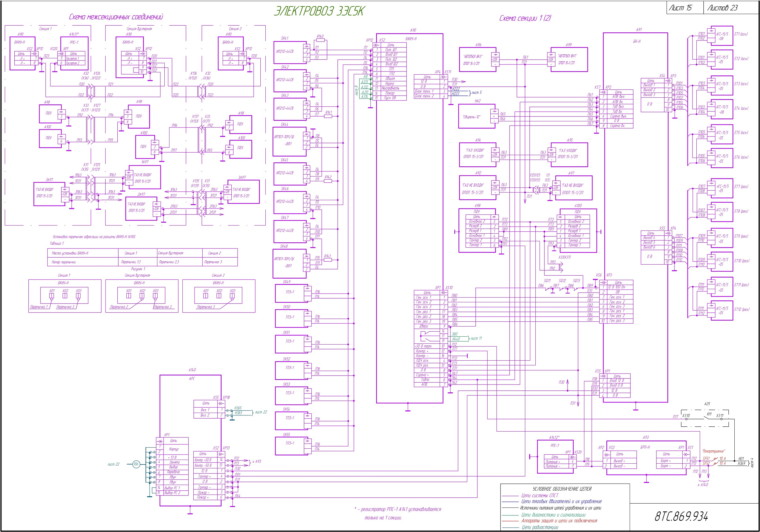The width and height of the screenshot is (760, 532).
Task: Click generator label "ET6 (осн.)"
Action: (x=741, y=157)
